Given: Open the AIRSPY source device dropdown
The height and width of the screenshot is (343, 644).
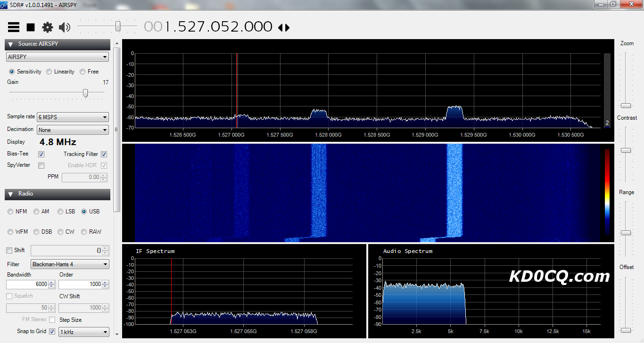Looking at the screenshot, I should (58, 57).
